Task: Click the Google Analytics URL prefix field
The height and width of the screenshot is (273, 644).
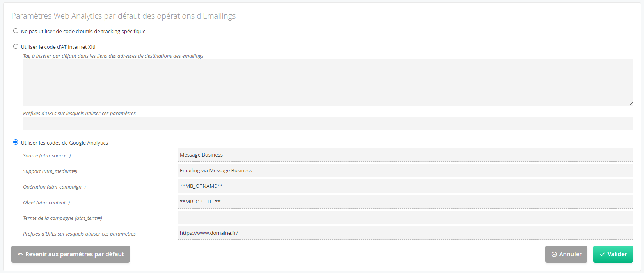Action: point(405,233)
